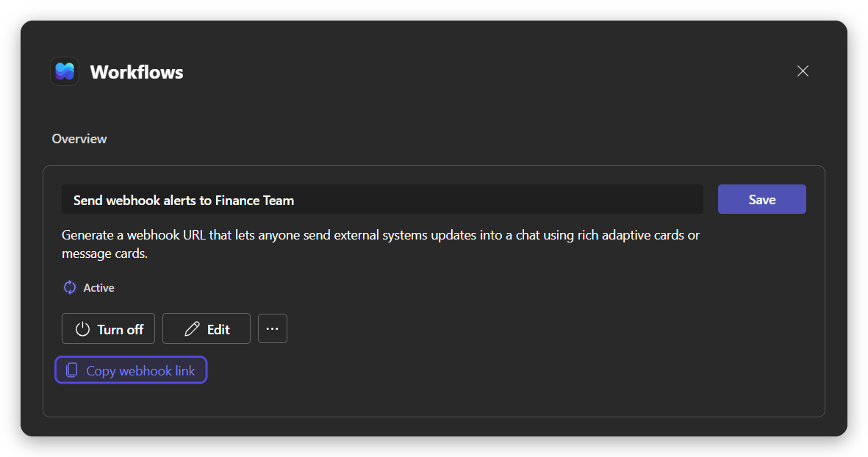Turn off the workflow

coord(109,328)
